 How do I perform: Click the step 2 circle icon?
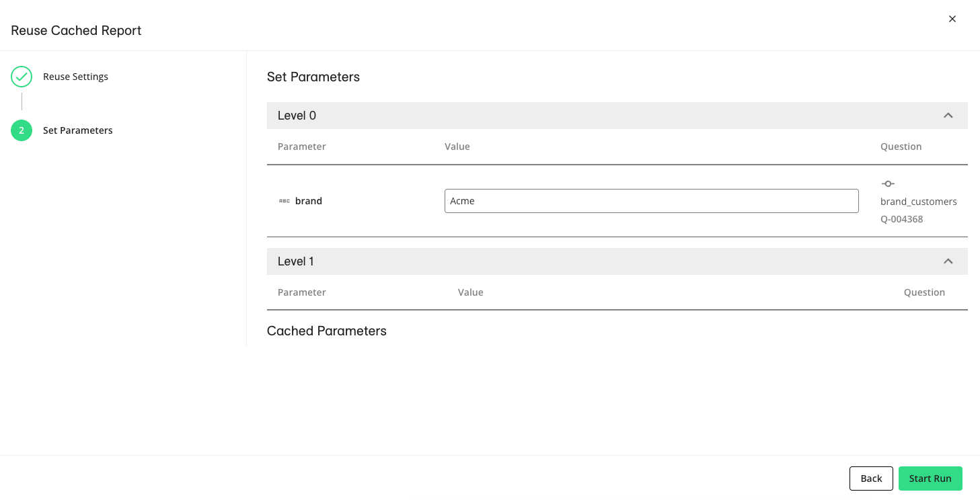coord(22,130)
